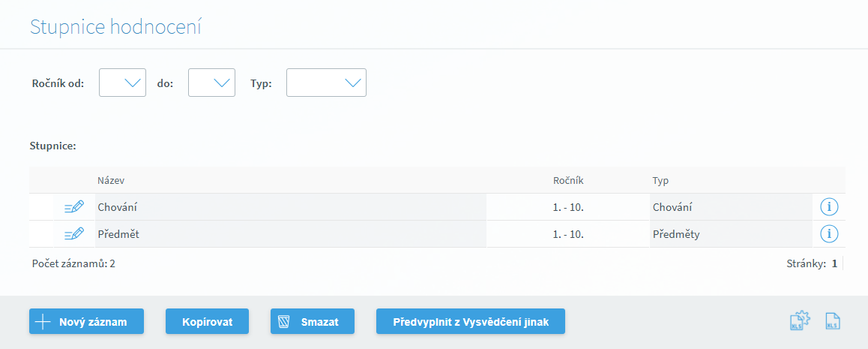
Task: Expand the 'do' grade dropdown
Action: (x=211, y=83)
